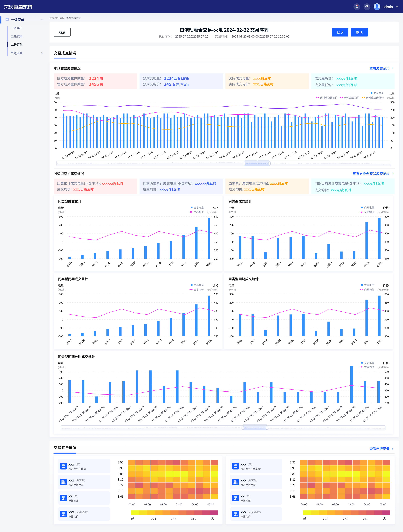The width and height of the screenshot is (403, 532).
Task: Click the 售方申报电量 building icon
Action: 235,482
